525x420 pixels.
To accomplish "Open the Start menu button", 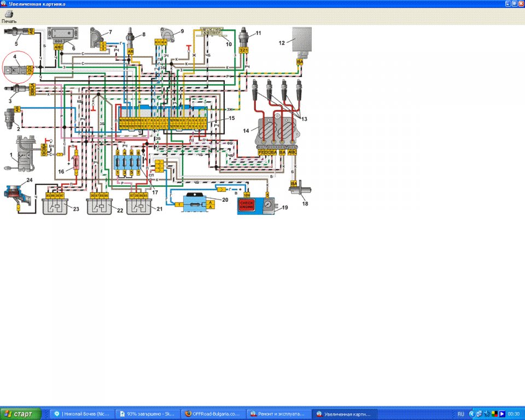I will tap(21, 414).
